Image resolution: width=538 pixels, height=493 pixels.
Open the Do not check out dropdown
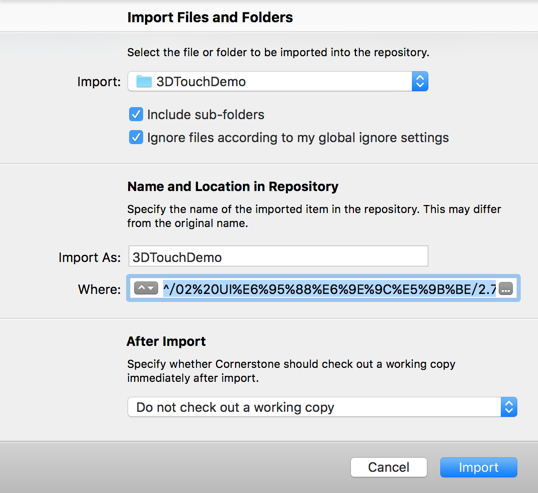tap(322, 407)
